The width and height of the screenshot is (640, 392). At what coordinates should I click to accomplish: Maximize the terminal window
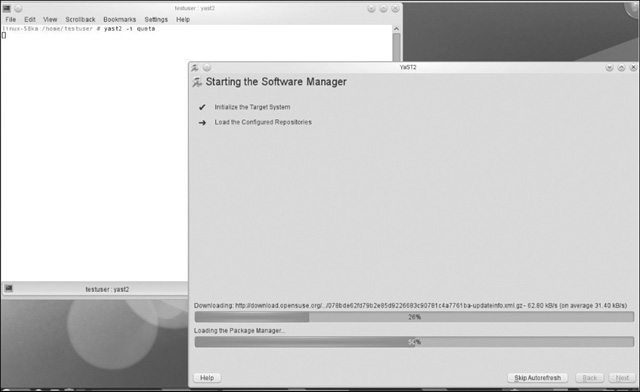pos(383,8)
